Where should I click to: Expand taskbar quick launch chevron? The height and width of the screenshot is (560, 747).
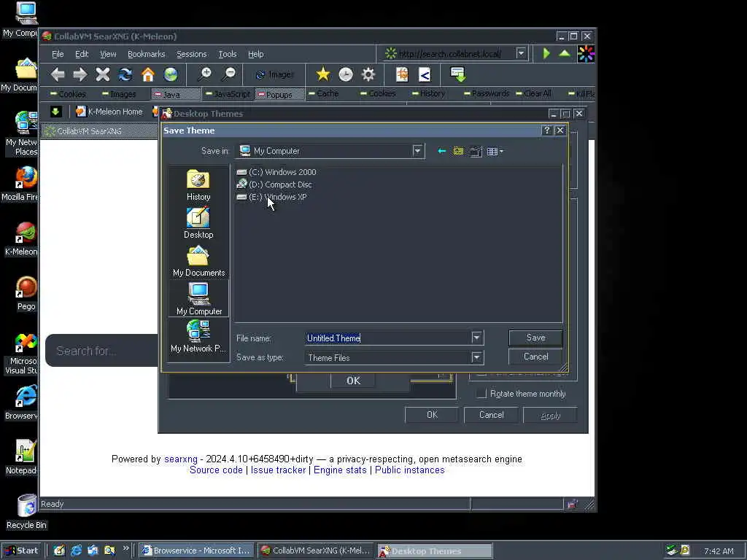[125, 548]
